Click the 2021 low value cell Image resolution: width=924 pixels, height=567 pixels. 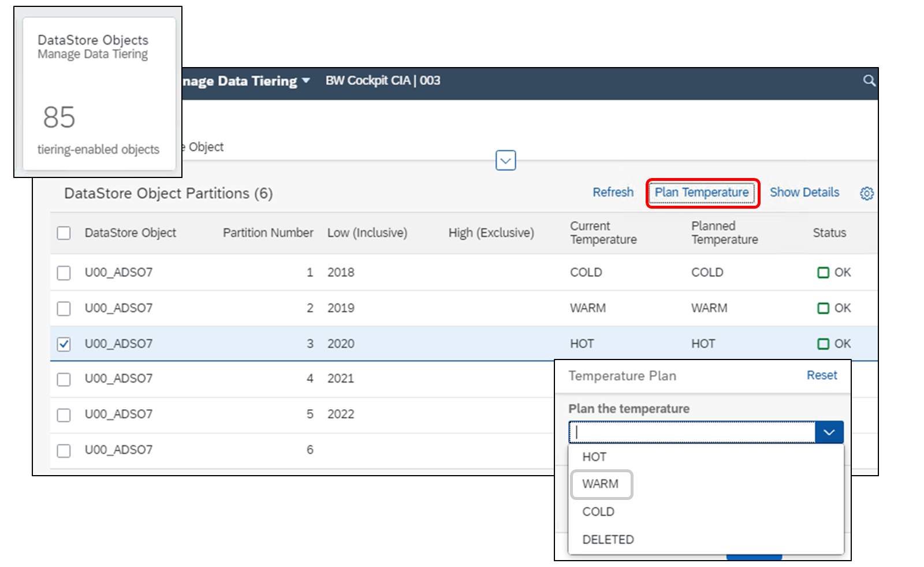click(341, 379)
